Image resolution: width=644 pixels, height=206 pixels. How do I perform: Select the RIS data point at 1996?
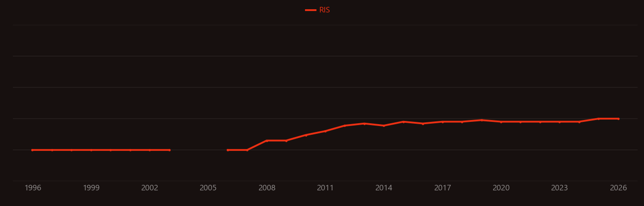tap(32, 150)
